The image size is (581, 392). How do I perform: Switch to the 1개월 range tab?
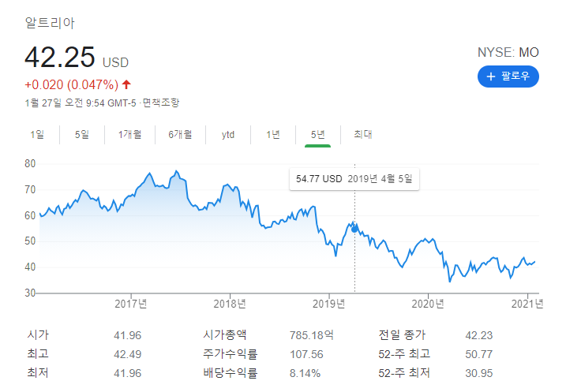point(129,134)
